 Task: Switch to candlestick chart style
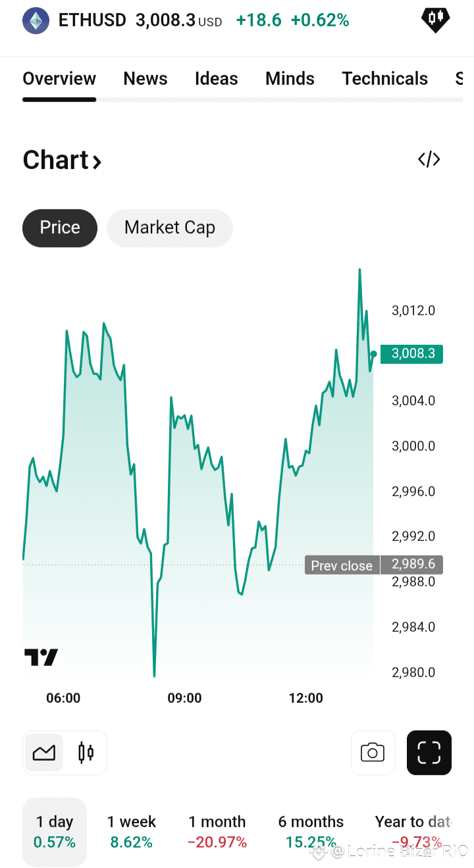[x=86, y=752]
